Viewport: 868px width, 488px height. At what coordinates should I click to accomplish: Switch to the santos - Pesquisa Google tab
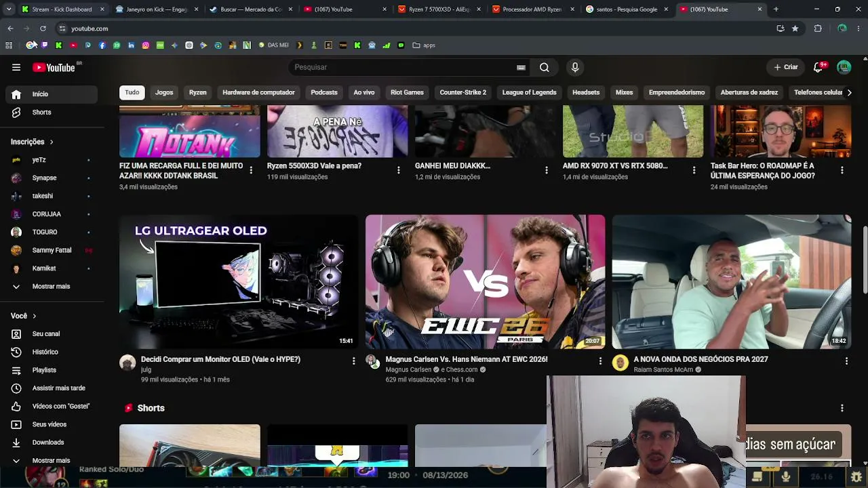coord(627,9)
